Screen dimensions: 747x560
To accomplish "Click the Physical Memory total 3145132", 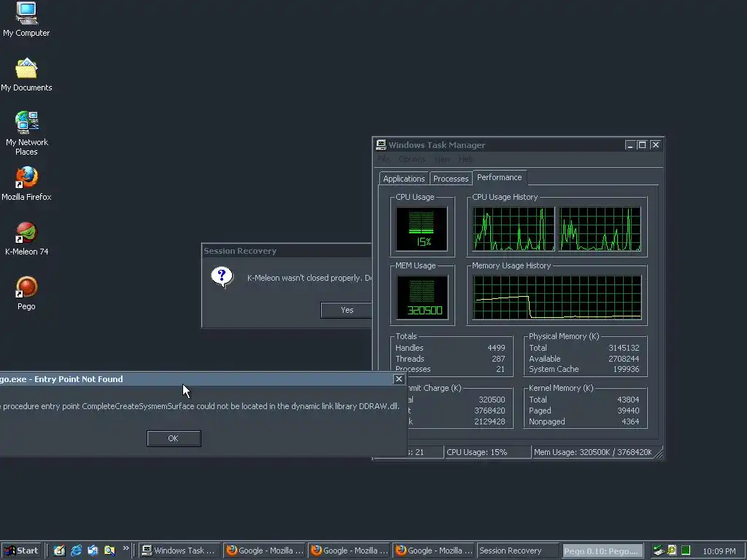I will (624, 348).
